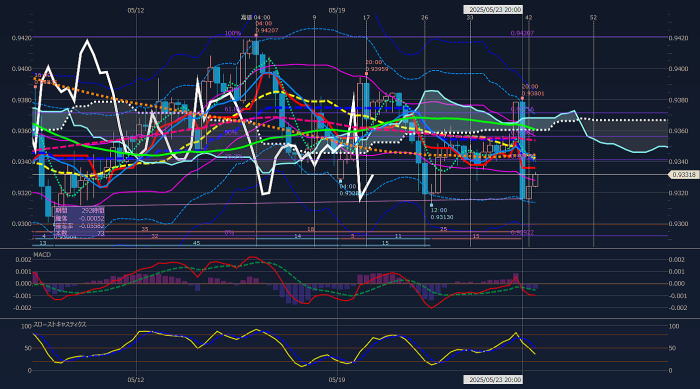700x389 pixels.
Task: Click the bar-count label 25 near chart bottom
Action: [443, 229]
